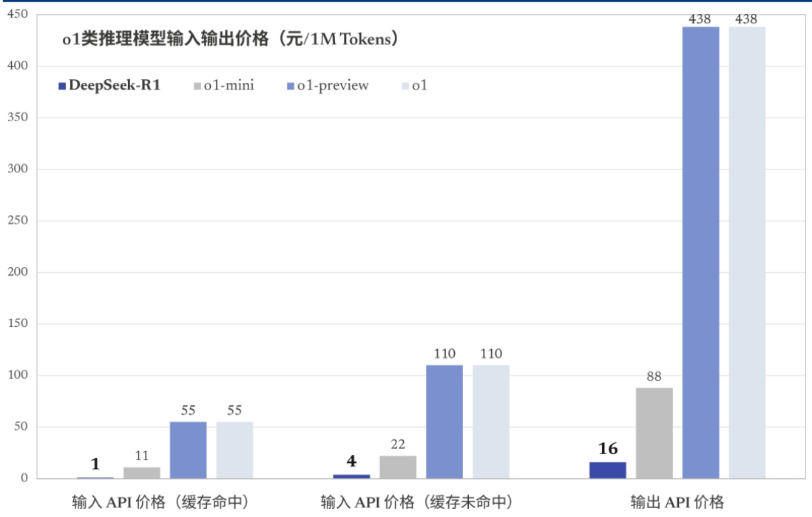Screen dimensions: 812x517
Task: Click the y-axis value 400
Action: coord(18,66)
